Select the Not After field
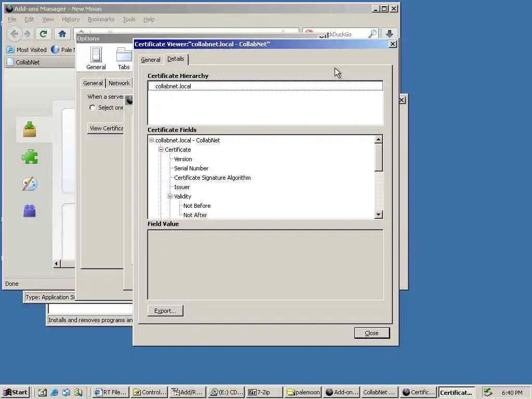This screenshot has width=532, height=399. [x=195, y=215]
